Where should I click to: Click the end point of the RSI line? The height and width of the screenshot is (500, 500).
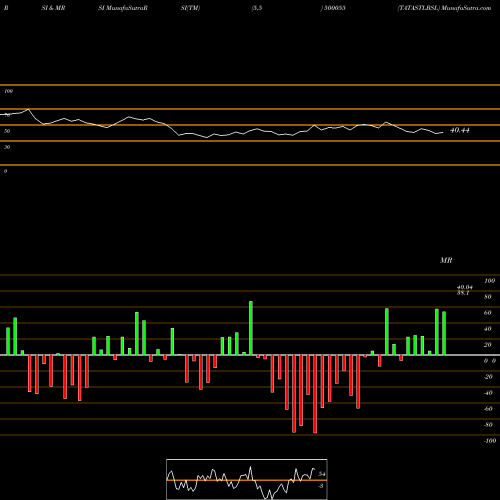443,133
